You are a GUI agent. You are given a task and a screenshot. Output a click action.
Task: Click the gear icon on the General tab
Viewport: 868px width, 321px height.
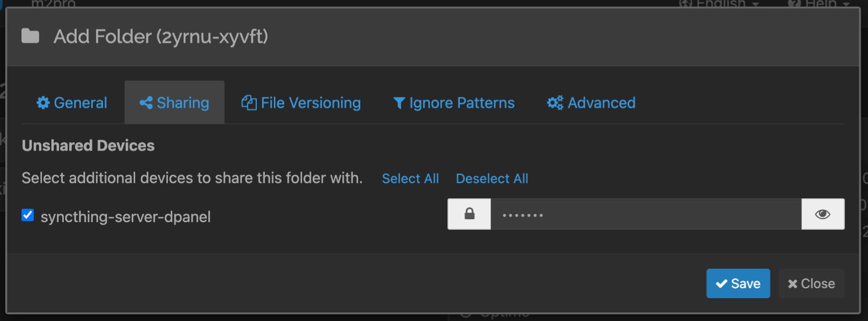[43, 103]
